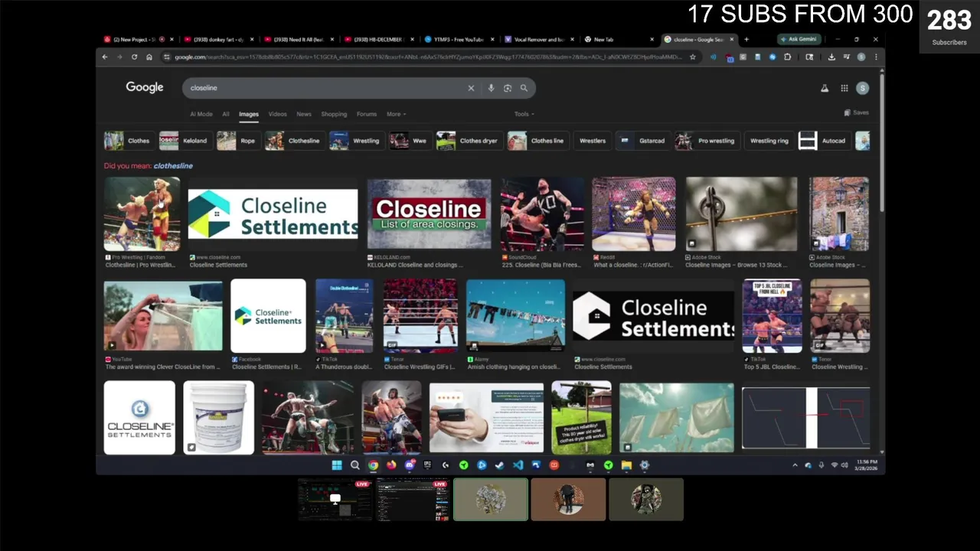Open the Google account avatar
The height and width of the screenshot is (551, 980).
(862, 88)
